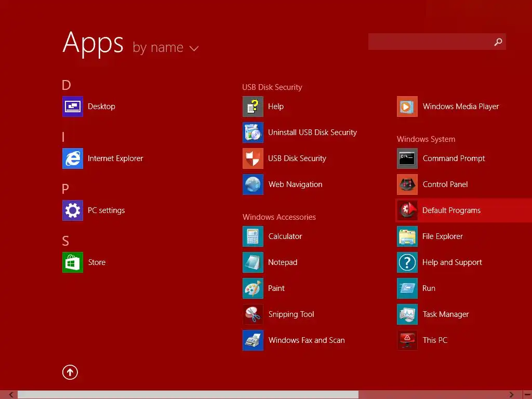Click the scrollbar right arrow

pyautogui.click(x=511, y=395)
